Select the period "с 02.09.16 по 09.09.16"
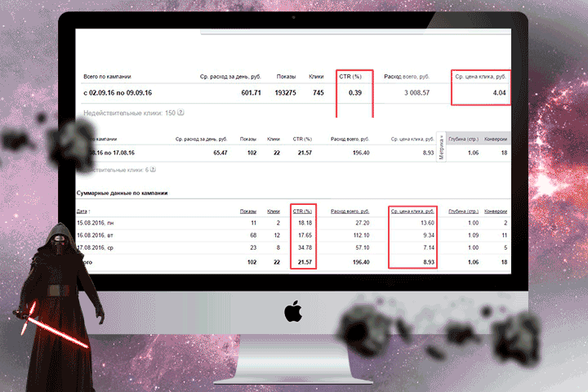Image resolution: width=588 pixels, height=392 pixels. click(x=118, y=92)
